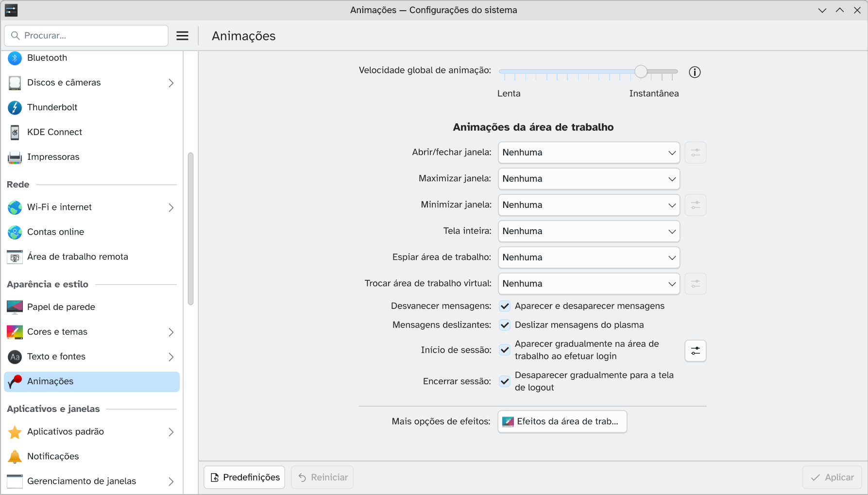Open Trocar área de trabalho virtual dropdown

(589, 284)
